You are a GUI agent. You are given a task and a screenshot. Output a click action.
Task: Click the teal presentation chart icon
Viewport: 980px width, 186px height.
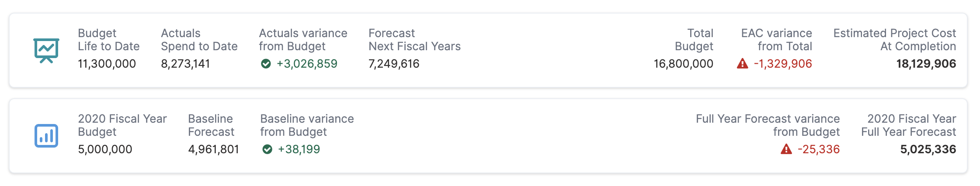[46, 51]
